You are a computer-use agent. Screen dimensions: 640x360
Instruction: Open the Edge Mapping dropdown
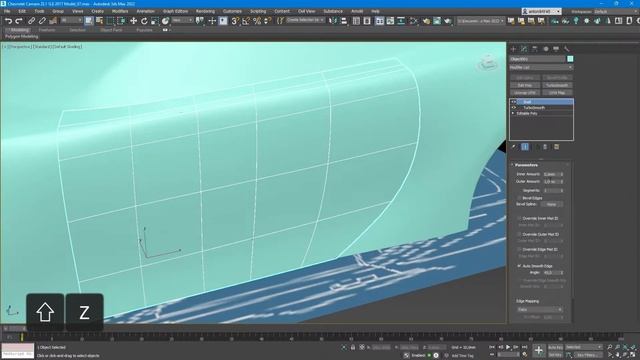tap(540, 309)
